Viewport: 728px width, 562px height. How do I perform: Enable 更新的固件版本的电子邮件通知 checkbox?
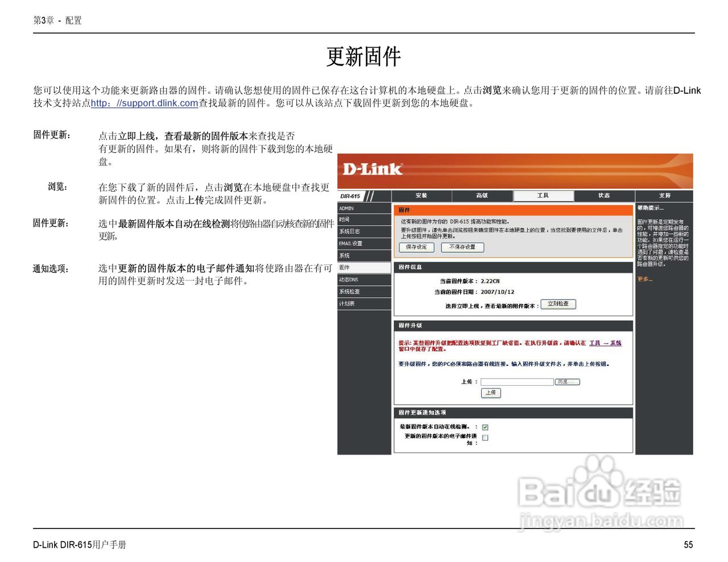485,438
